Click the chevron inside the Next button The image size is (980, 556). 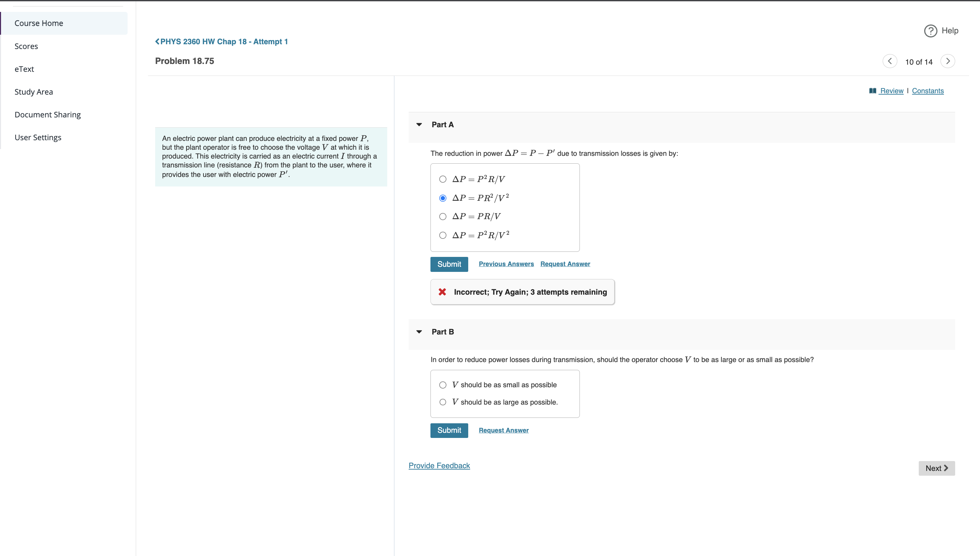click(946, 468)
